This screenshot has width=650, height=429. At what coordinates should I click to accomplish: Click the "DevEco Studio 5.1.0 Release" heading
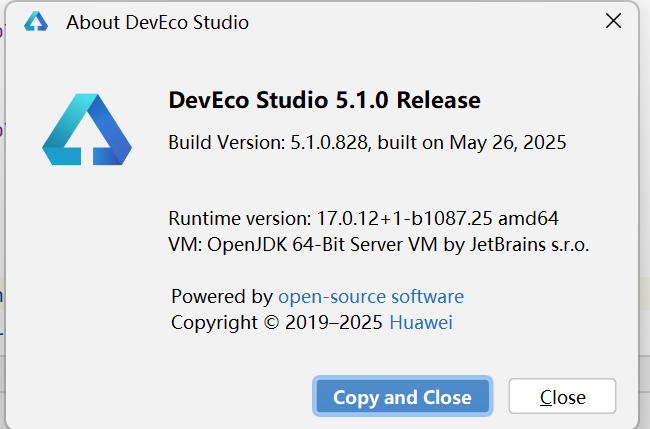point(325,100)
